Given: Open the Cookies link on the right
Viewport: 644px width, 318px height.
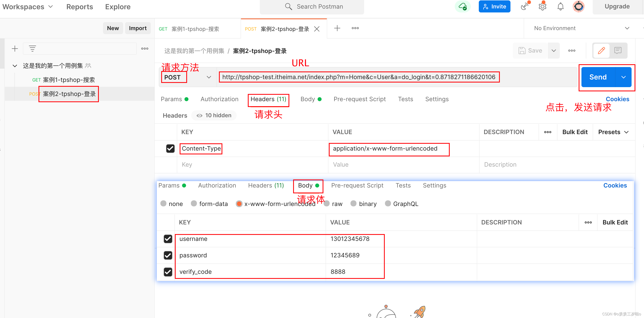Looking at the screenshot, I should [618, 99].
